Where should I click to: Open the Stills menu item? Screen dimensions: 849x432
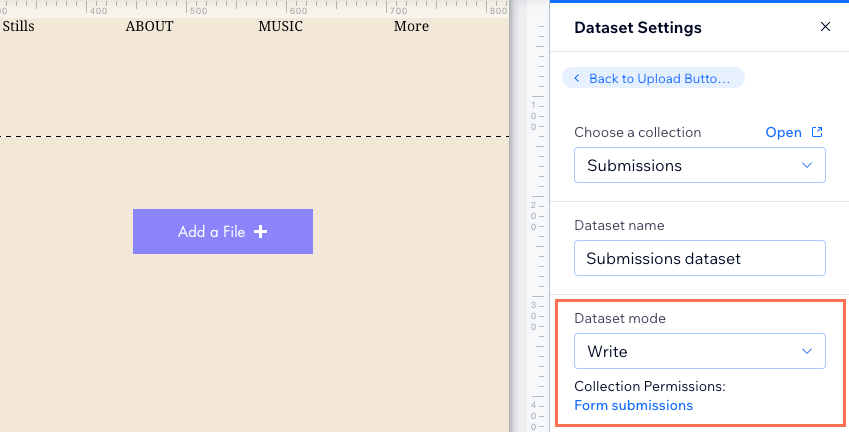point(18,26)
